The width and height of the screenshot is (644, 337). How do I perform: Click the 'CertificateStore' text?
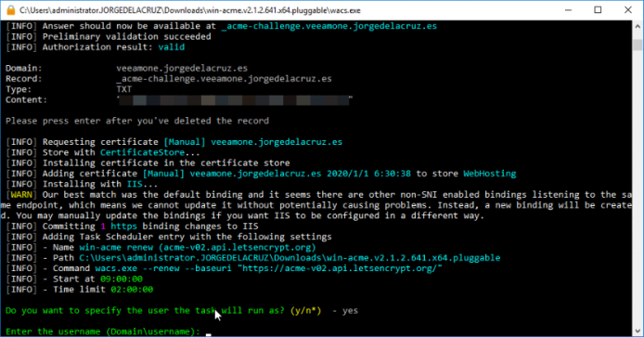click(x=143, y=152)
